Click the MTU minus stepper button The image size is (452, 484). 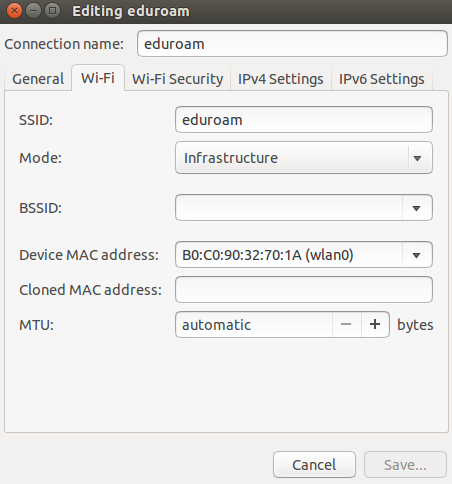click(x=346, y=324)
